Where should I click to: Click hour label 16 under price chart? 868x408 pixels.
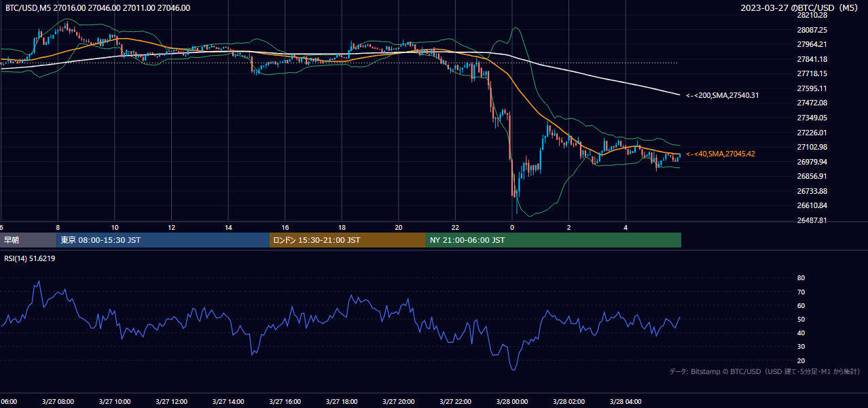285,228
